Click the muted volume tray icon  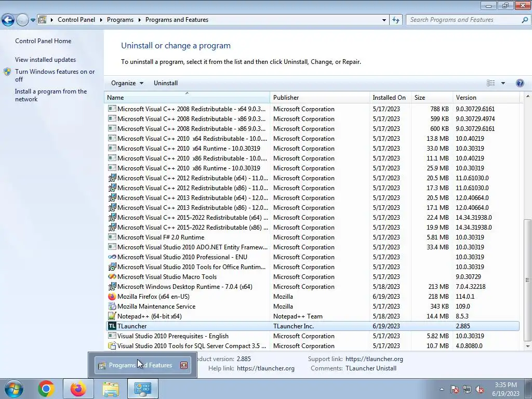point(480,389)
